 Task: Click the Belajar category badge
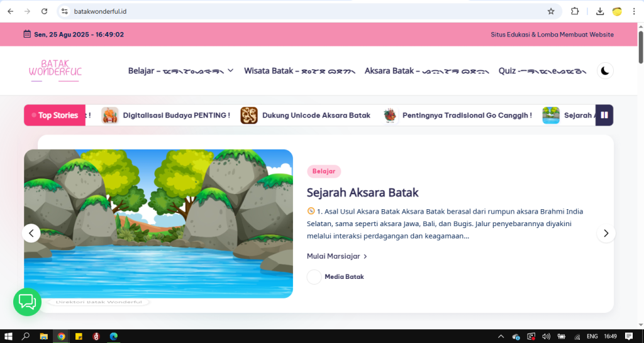click(324, 171)
